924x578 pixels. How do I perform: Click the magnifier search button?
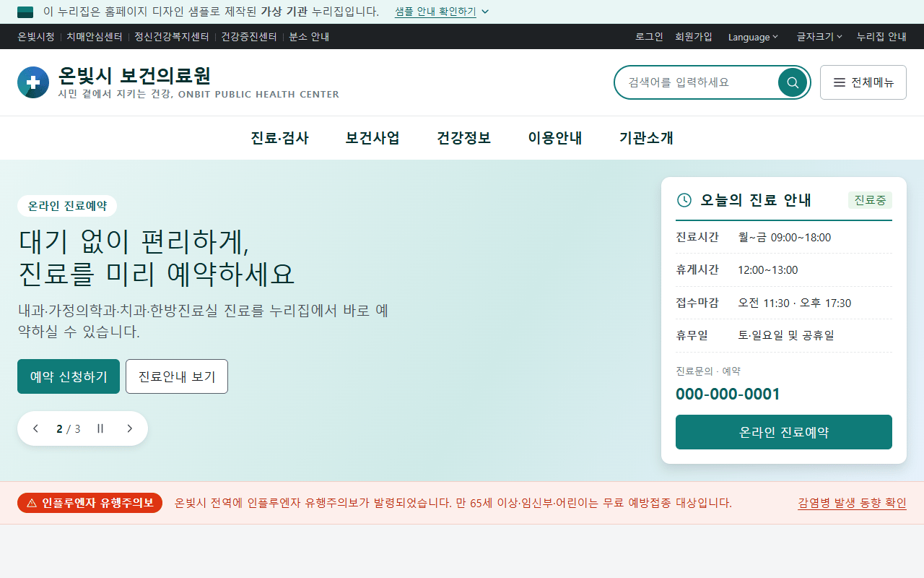click(793, 82)
